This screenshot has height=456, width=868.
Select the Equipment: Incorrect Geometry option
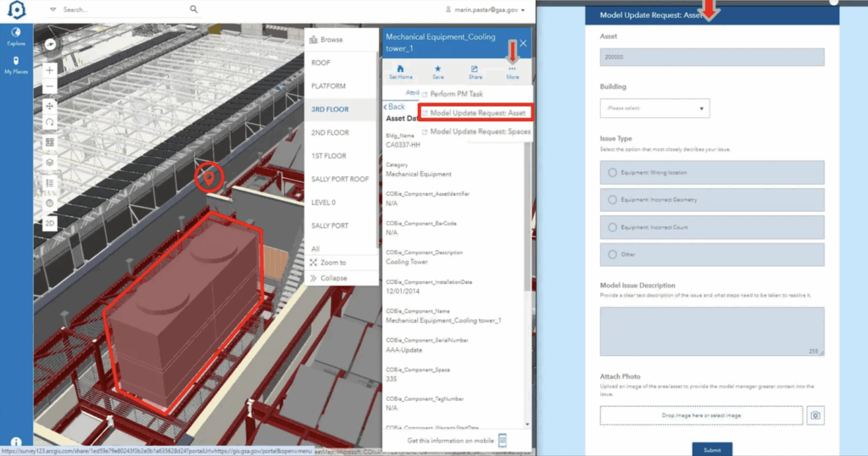coord(712,200)
